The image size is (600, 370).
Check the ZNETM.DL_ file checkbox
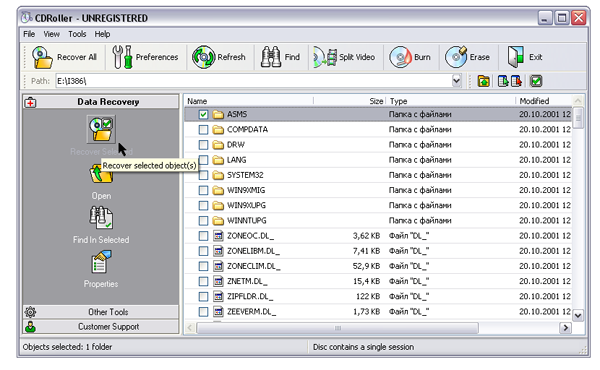[x=203, y=281]
